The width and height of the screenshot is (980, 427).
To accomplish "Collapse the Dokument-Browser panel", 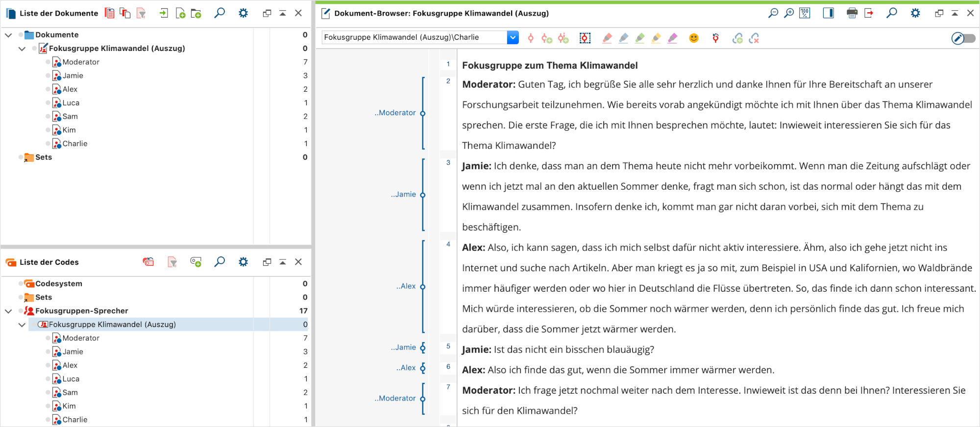I will [x=955, y=13].
